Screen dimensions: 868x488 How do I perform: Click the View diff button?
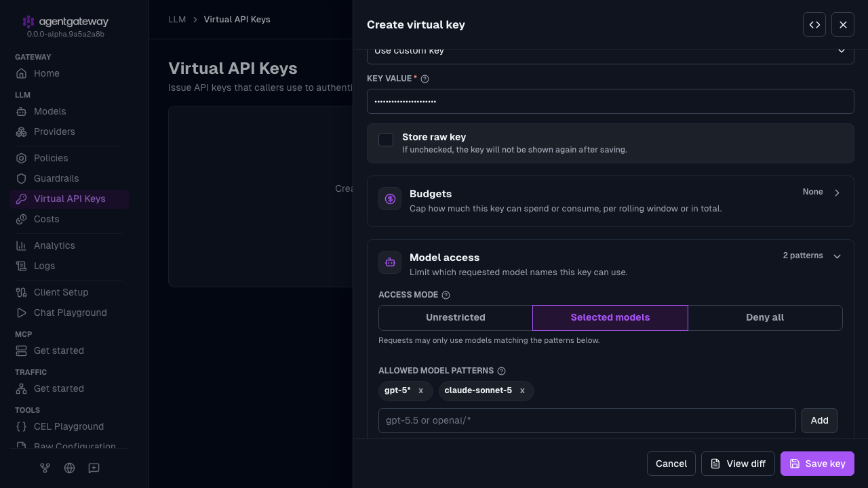click(x=738, y=464)
